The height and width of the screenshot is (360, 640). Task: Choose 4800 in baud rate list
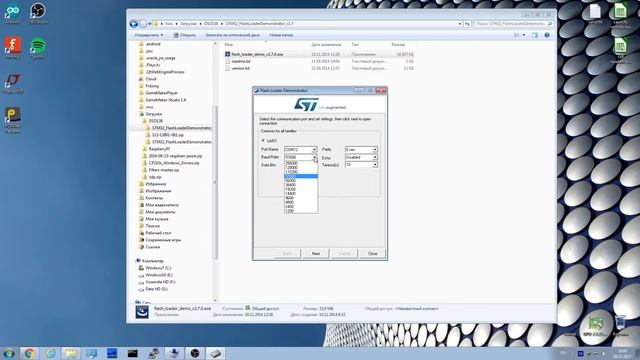point(301,202)
